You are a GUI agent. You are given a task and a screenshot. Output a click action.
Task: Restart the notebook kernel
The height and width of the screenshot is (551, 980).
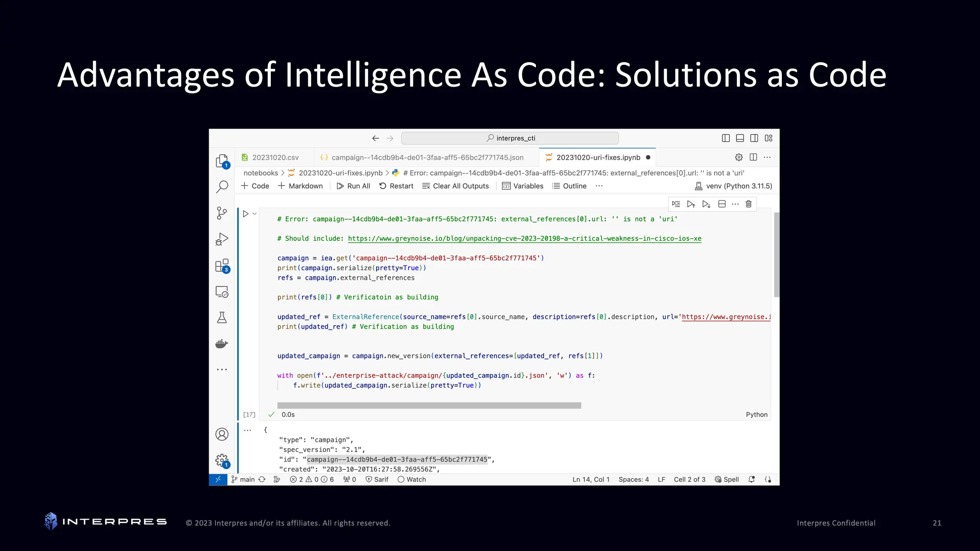pos(396,186)
